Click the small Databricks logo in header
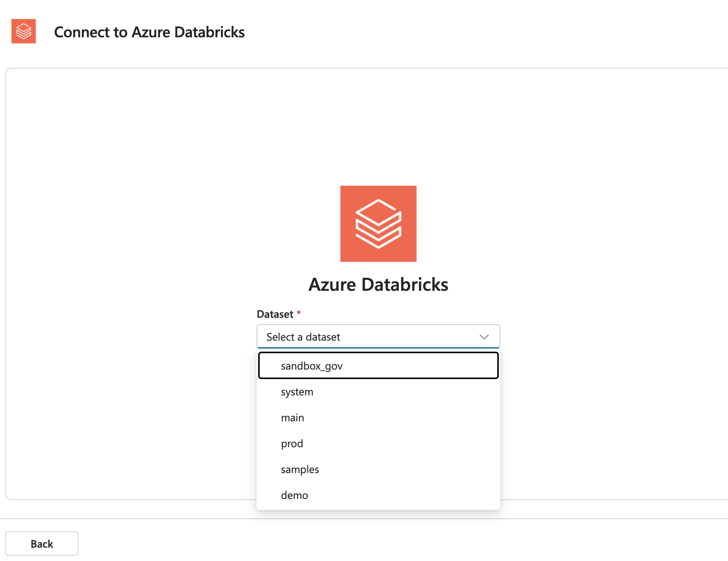 pos(24,31)
